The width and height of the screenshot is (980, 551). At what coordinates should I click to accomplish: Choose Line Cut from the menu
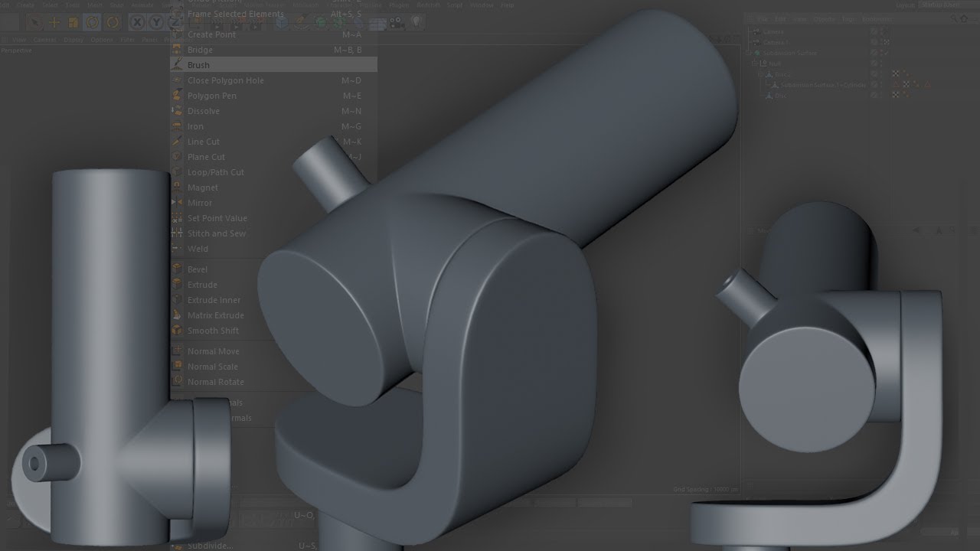click(x=204, y=142)
